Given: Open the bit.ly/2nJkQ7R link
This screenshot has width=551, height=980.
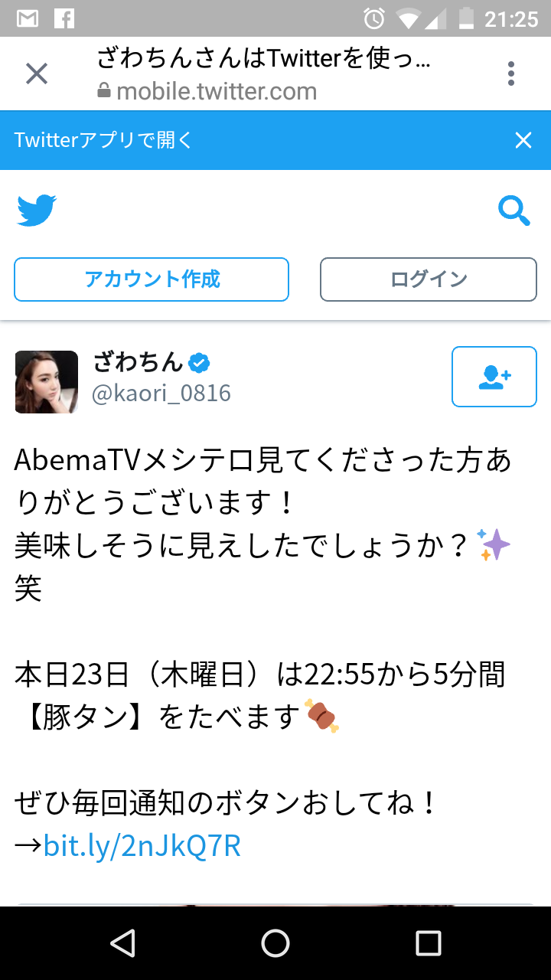Looking at the screenshot, I should pos(142,846).
